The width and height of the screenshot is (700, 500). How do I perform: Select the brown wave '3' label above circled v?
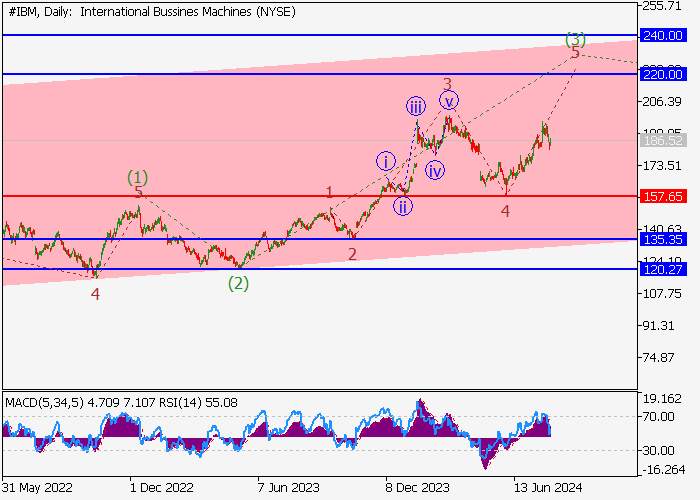pyautogui.click(x=448, y=83)
